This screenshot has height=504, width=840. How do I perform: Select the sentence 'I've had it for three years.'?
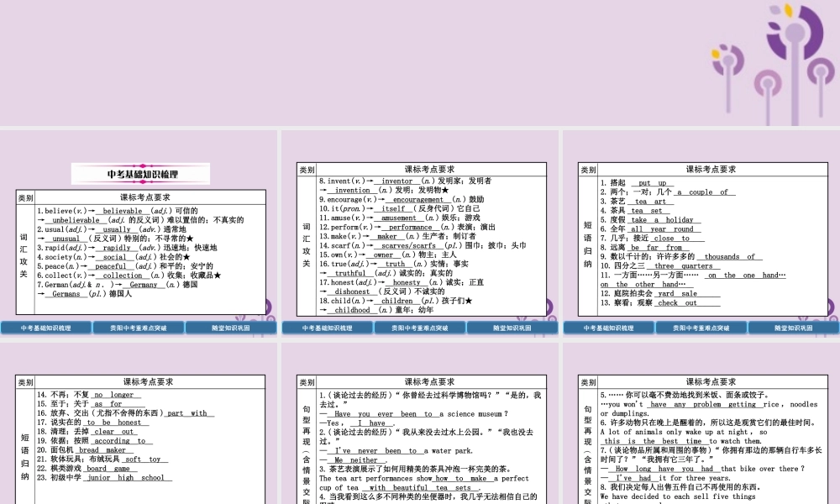(x=665, y=478)
